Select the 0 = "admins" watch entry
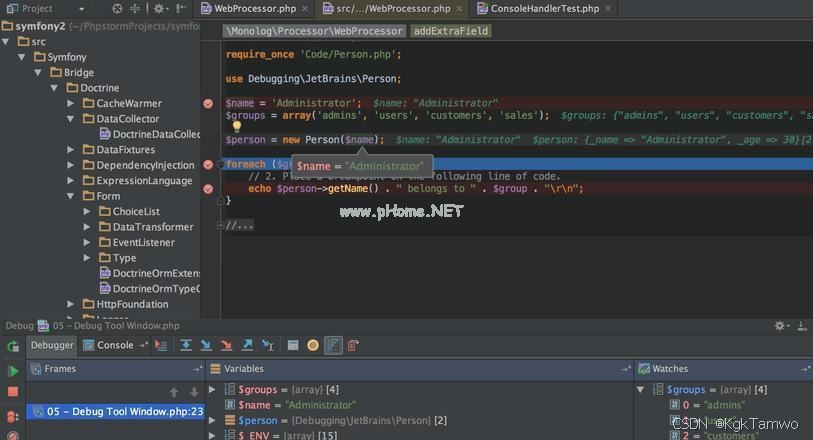Image resolution: width=813 pixels, height=440 pixels. [707, 405]
